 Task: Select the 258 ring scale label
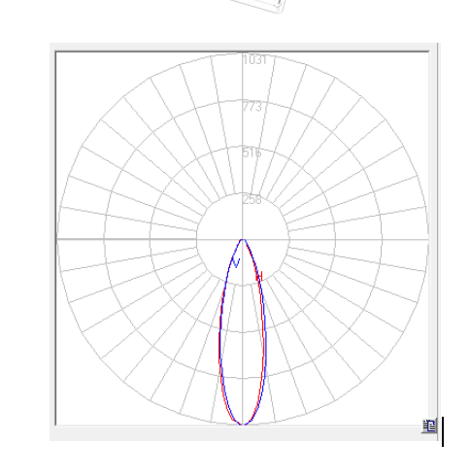coord(252,199)
